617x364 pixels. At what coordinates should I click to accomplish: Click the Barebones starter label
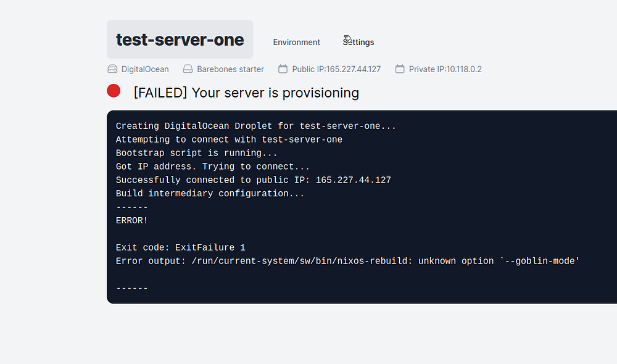[230, 69]
